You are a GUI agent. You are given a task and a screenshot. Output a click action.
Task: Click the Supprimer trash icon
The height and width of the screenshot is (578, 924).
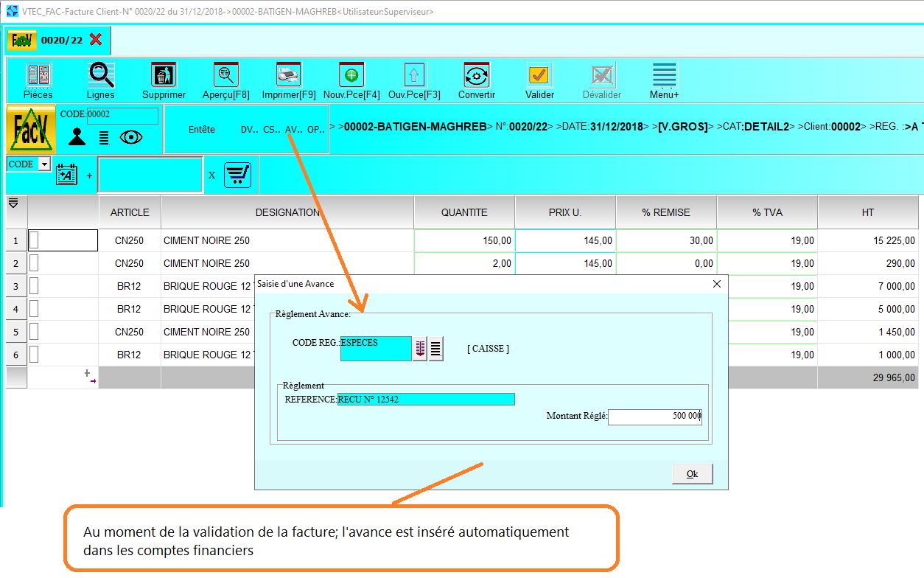164,75
